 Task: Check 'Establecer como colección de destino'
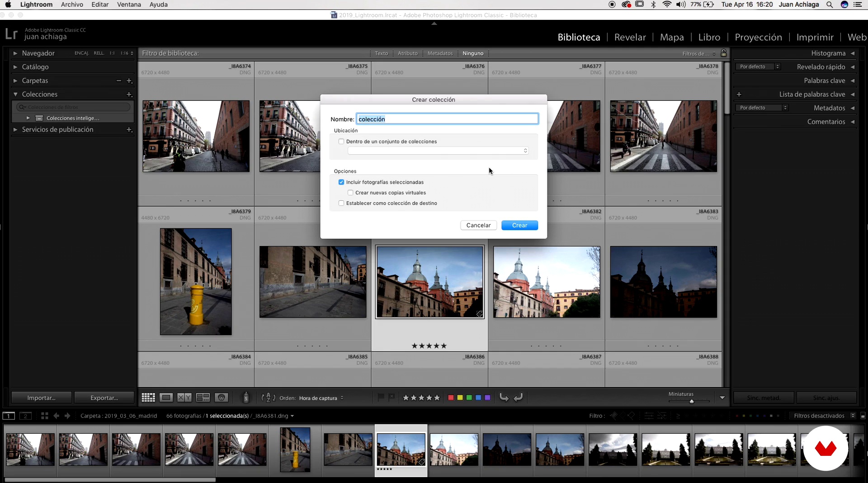pyautogui.click(x=341, y=204)
